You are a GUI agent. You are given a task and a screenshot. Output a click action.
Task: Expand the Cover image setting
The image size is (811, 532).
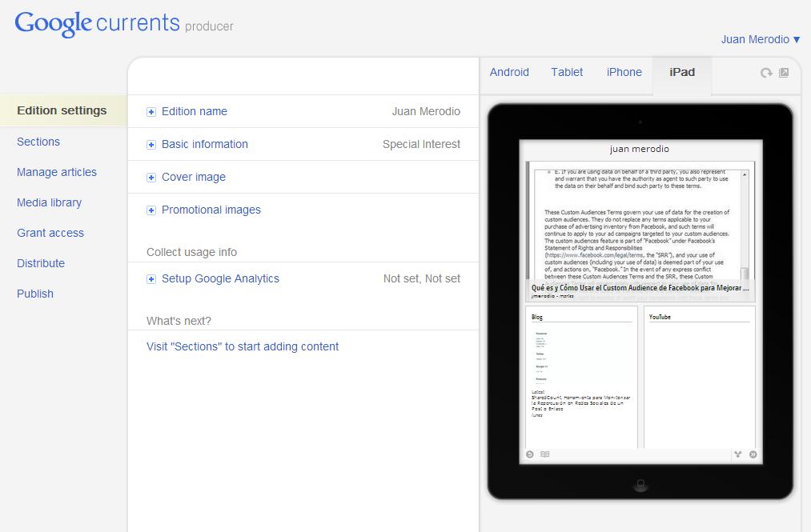151,178
